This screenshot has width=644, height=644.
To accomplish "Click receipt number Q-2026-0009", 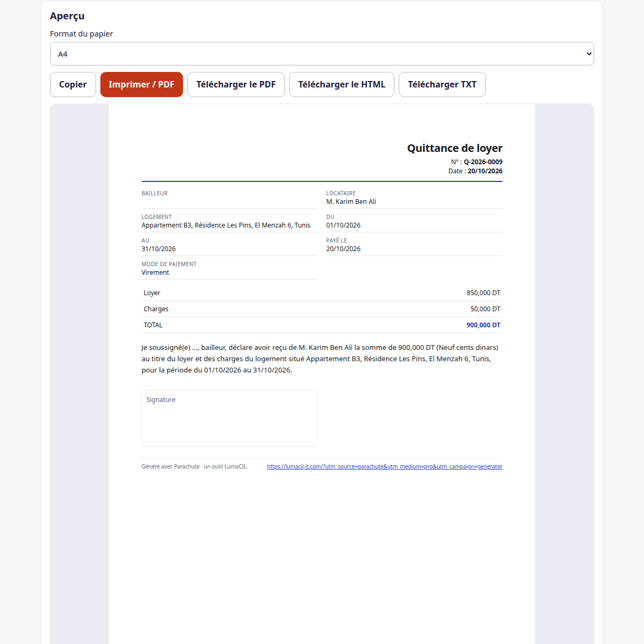I will tap(483, 162).
